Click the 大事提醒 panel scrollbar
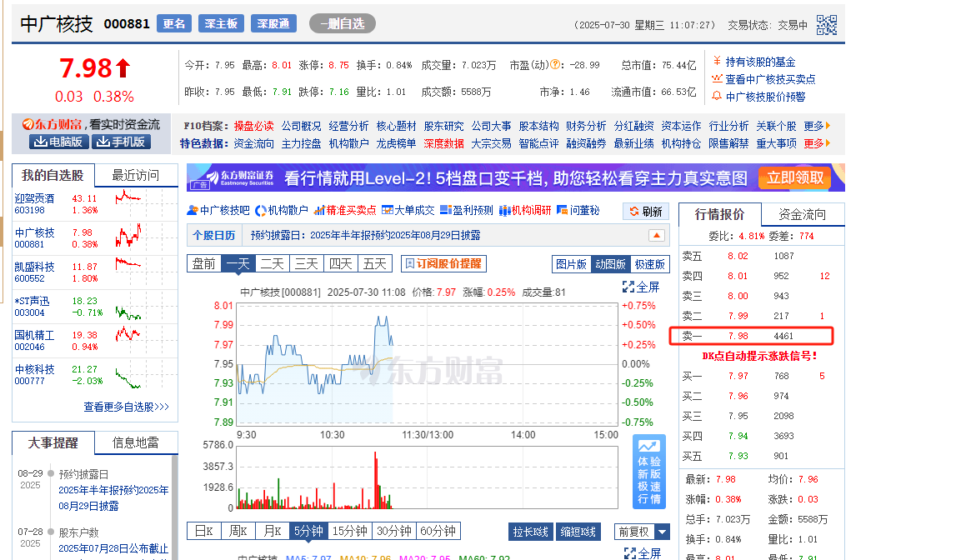This screenshot has width=956, height=560. tap(175, 507)
